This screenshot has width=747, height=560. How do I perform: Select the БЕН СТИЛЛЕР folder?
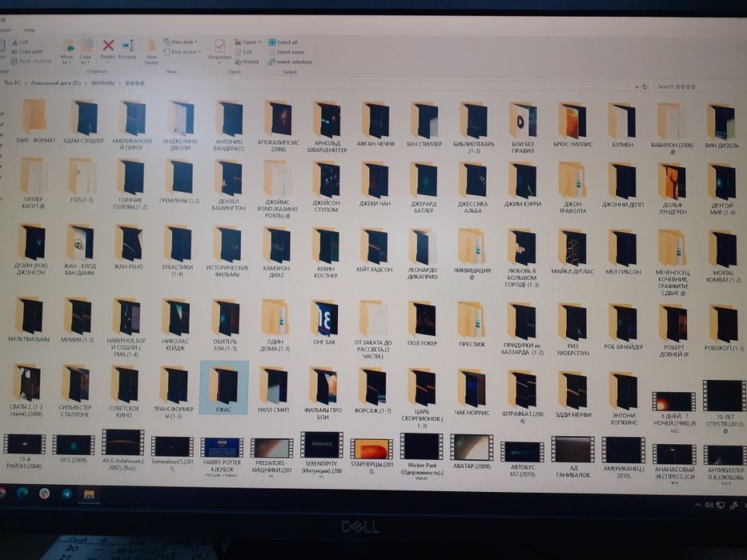[x=424, y=123]
